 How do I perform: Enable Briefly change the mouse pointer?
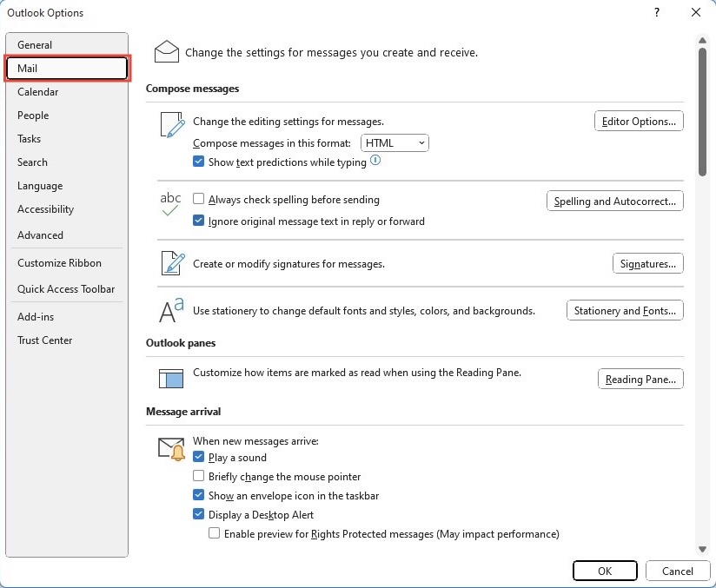pos(198,476)
